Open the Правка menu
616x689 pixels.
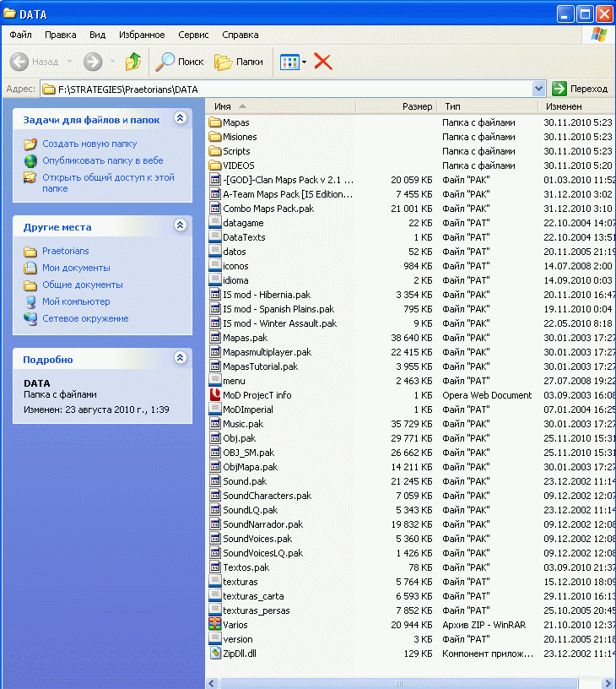tap(61, 35)
